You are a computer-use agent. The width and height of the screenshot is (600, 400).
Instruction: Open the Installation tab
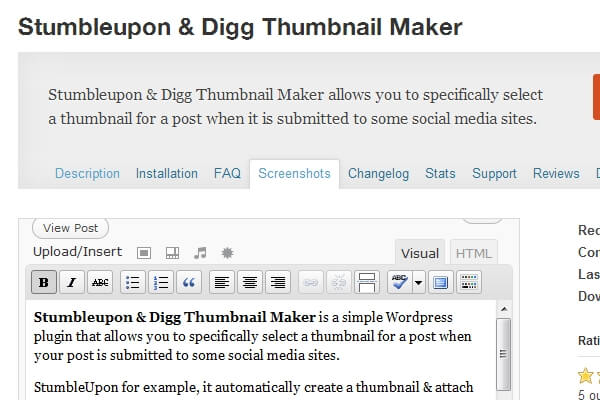pos(167,173)
